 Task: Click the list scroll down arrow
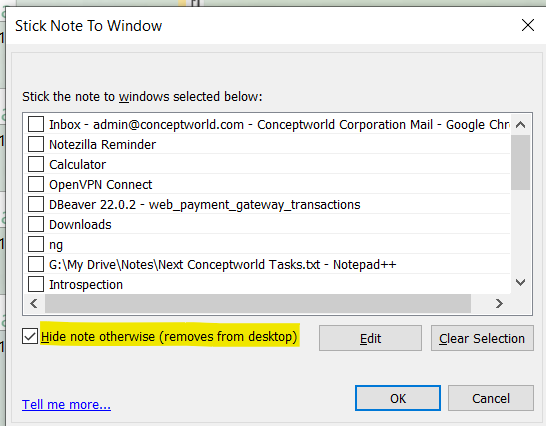pyautogui.click(x=521, y=282)
